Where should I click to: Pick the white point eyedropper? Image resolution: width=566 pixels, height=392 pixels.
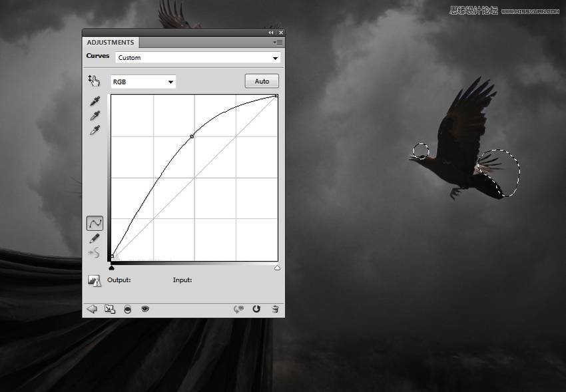click(95, 130)
